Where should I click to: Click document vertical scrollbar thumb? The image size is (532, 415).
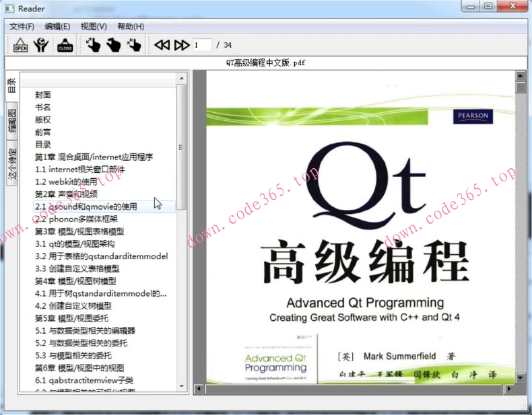520,87
